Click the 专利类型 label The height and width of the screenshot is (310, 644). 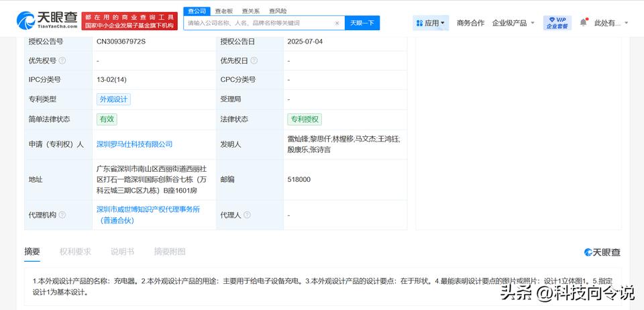[42, 99]
